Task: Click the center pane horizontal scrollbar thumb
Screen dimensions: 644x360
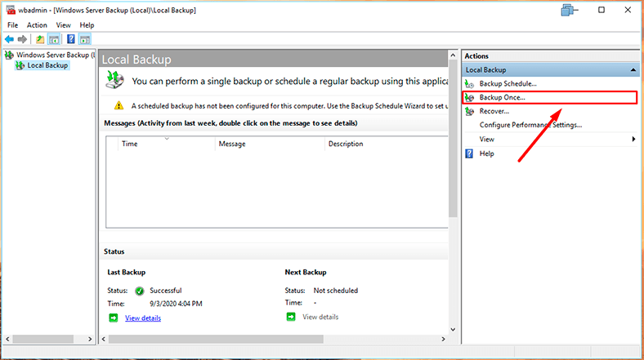Action: click(216, 339)
